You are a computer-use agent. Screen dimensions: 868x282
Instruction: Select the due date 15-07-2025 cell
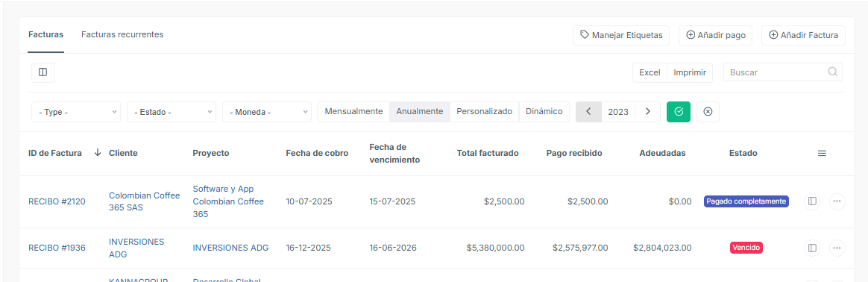pyautogui.click(x=392, y=201)
